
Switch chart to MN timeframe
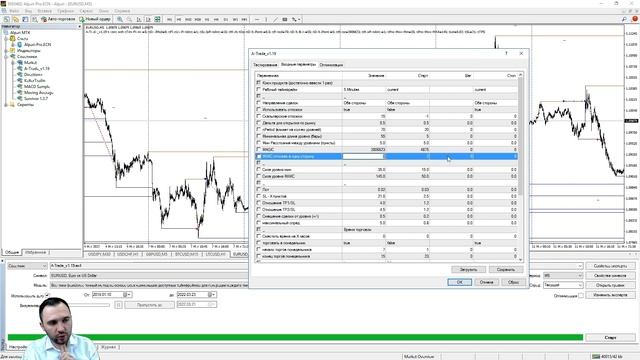pos(244,19)
